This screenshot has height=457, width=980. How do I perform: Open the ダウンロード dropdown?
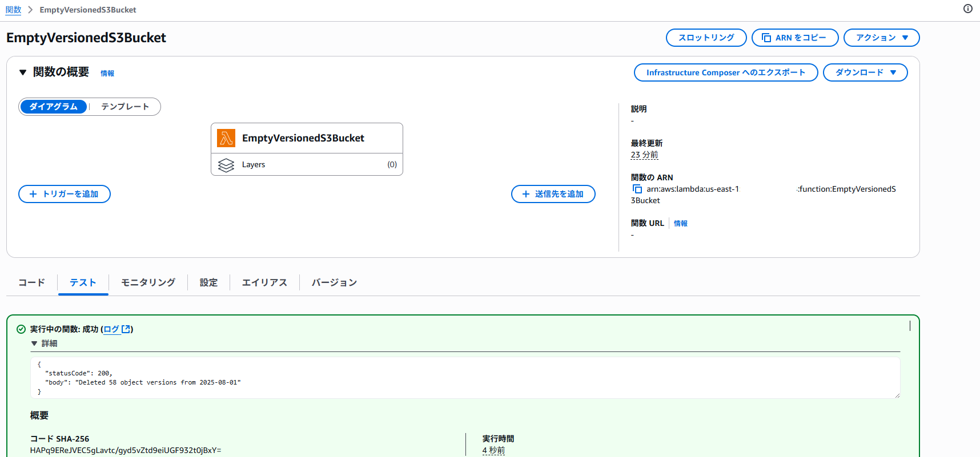click(x=865, y=72)
